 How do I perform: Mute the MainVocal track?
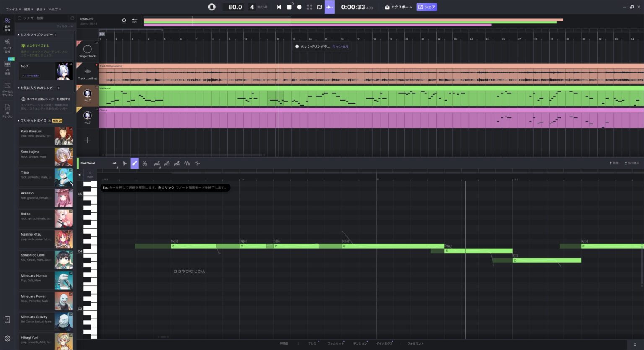pyautogui.click(x=80, y=174)
